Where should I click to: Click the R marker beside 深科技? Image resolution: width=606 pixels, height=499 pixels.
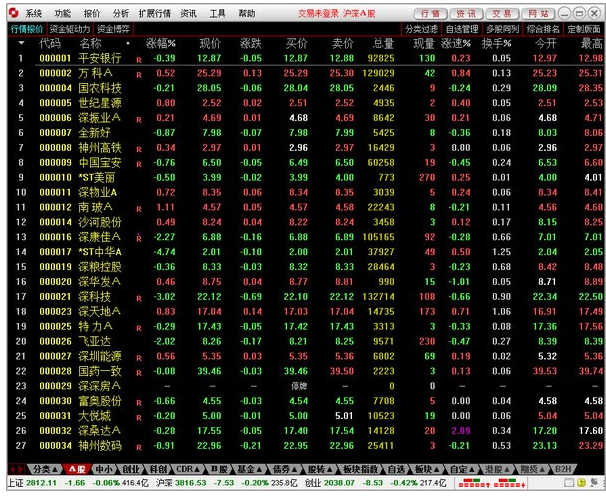pos(139,299)
